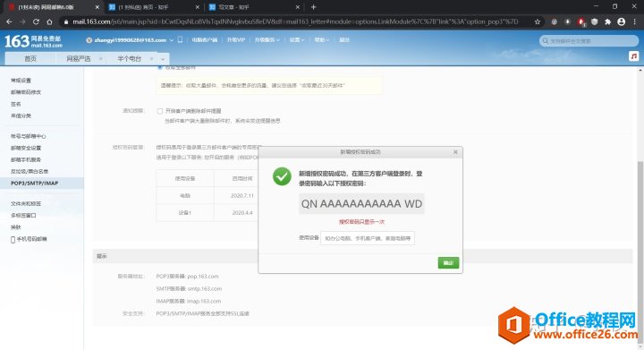Screen dimensions: 644x350
Task: Close the authorization password success dialog
Action: [x=455, y=152]
